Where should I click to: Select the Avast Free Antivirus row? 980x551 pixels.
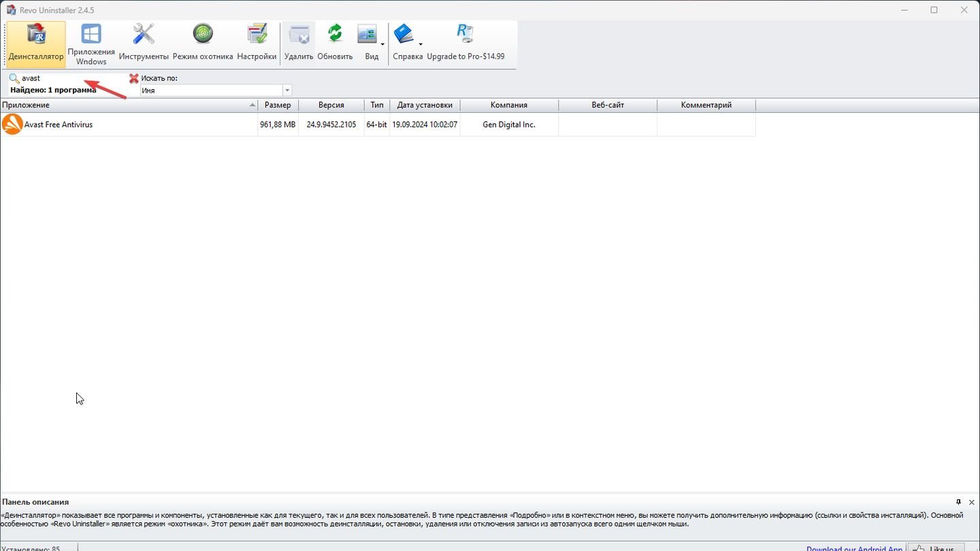[378, 124]
